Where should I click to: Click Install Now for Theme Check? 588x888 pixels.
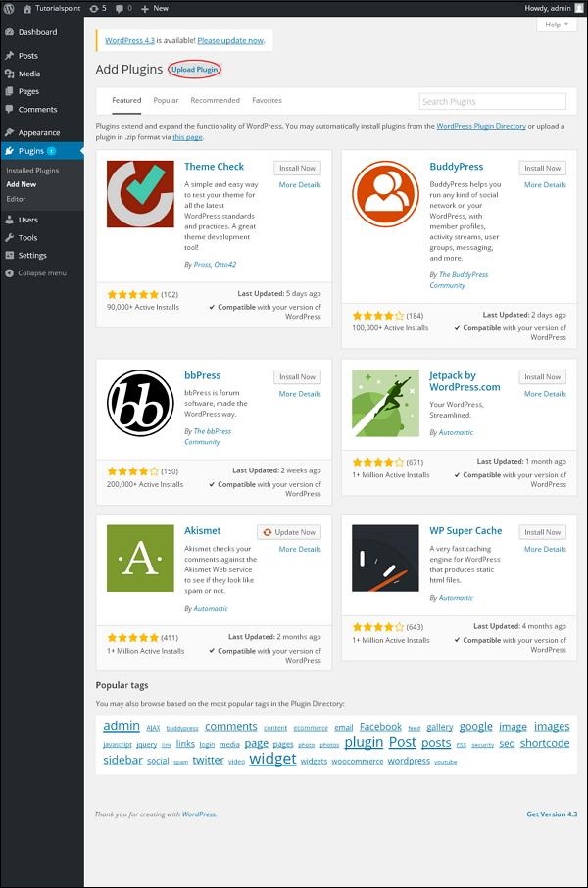pyautogui.click(x=297, y=168)
